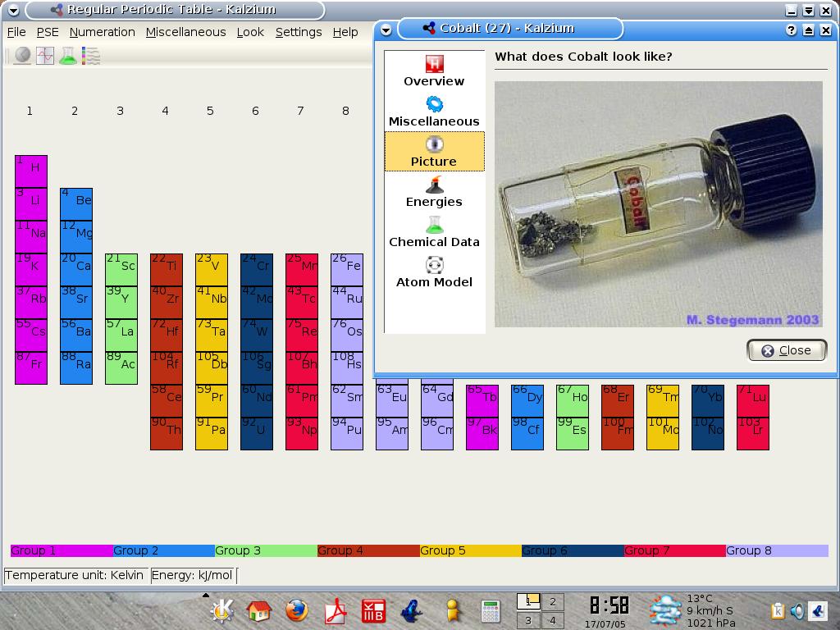The image size is (840, 630).
Task: Click group number 8 column header
Action: coord(345,111)
